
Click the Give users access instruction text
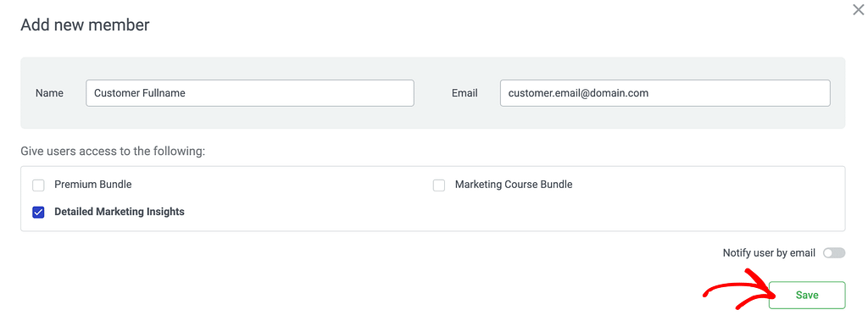point(113,152)
